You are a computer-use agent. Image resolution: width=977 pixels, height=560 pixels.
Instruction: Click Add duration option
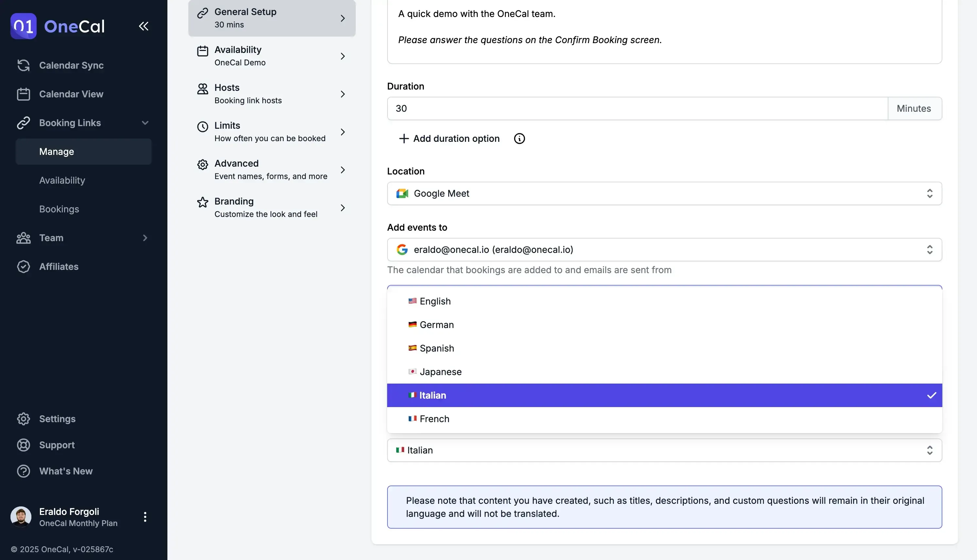[455, 139]
